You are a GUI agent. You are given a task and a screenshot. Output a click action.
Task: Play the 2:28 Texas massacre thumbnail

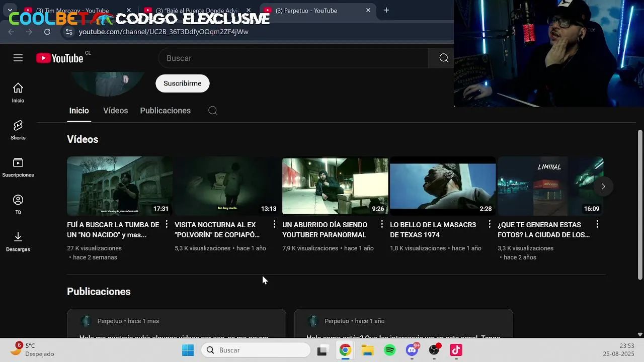pyautogui.click(x=443, y=186)
